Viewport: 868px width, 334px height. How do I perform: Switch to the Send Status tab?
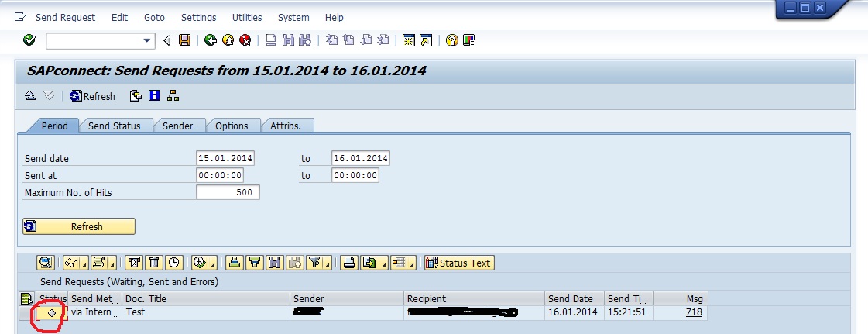[114, 126]
